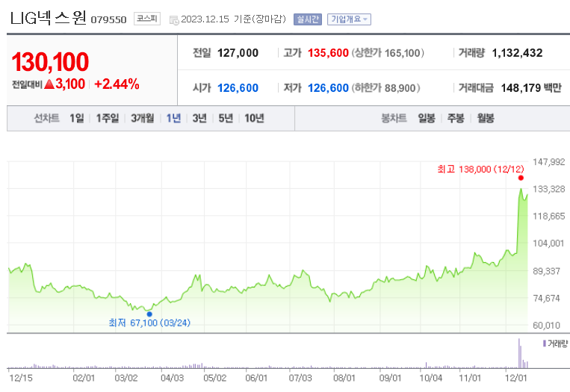Select the 5년 line chart tab
Screen dimensions: 570x392
[226, 118]
